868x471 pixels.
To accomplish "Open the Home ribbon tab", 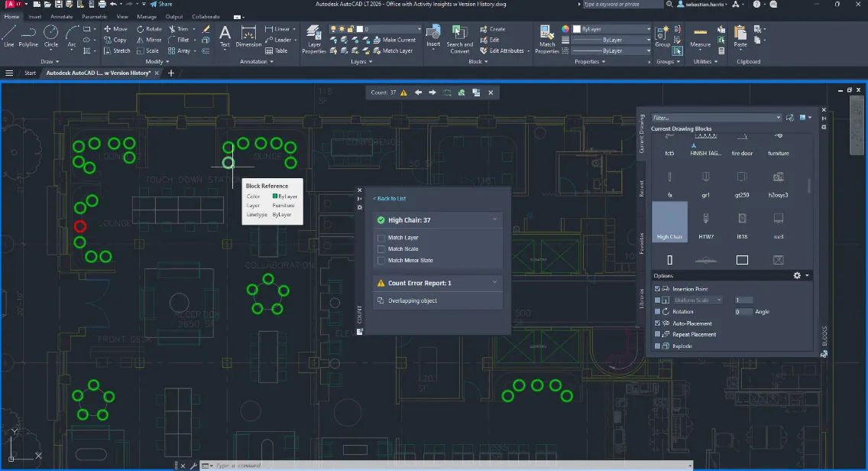I will (x=11, y=17).
